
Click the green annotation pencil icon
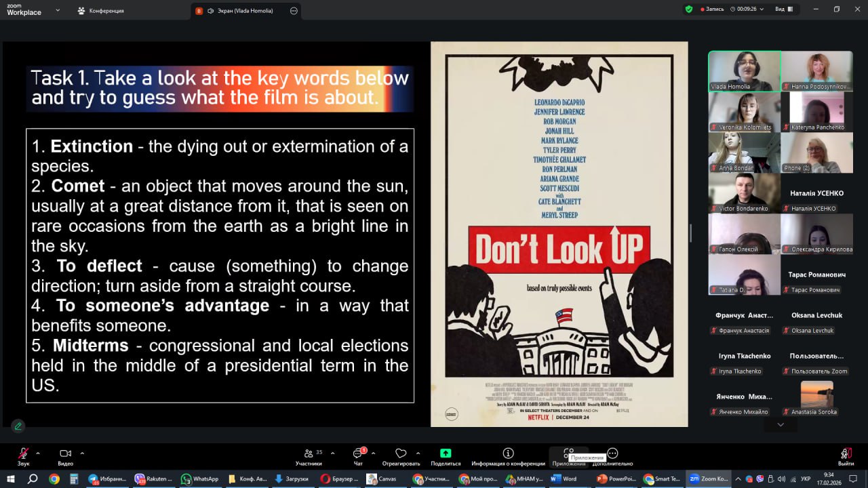coord(18,426)
